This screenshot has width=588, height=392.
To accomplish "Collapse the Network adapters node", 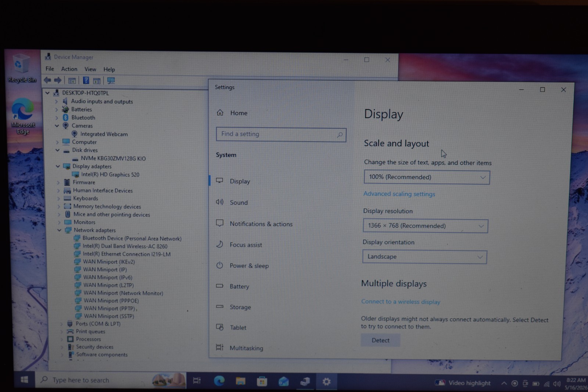I will coord(59,230).
